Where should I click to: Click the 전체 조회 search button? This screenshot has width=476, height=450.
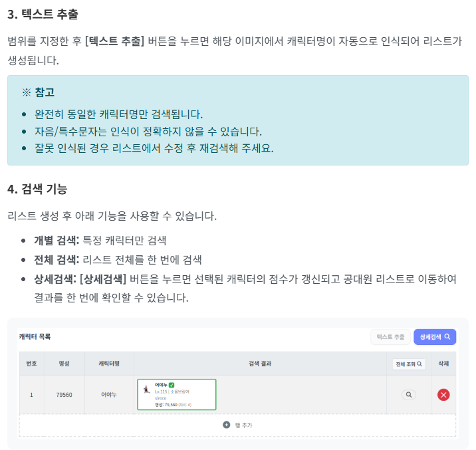point(408,364)
